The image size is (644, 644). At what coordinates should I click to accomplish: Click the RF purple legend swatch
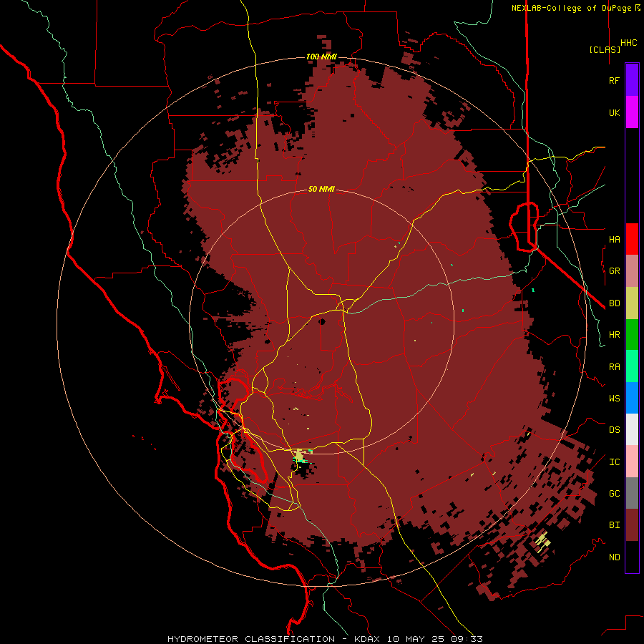point(632,80)
